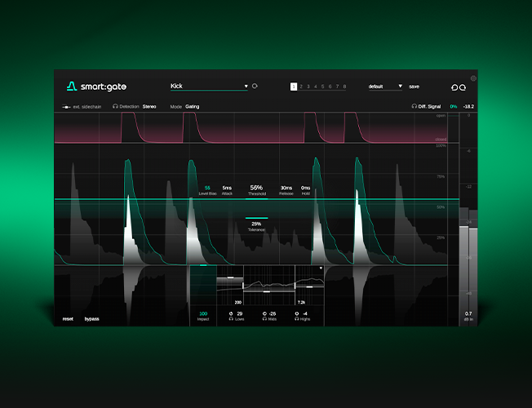The image size is (532, 408).
Task: Click the Lows band level handle
Action: pyautogui.click(x=231, y=277)
